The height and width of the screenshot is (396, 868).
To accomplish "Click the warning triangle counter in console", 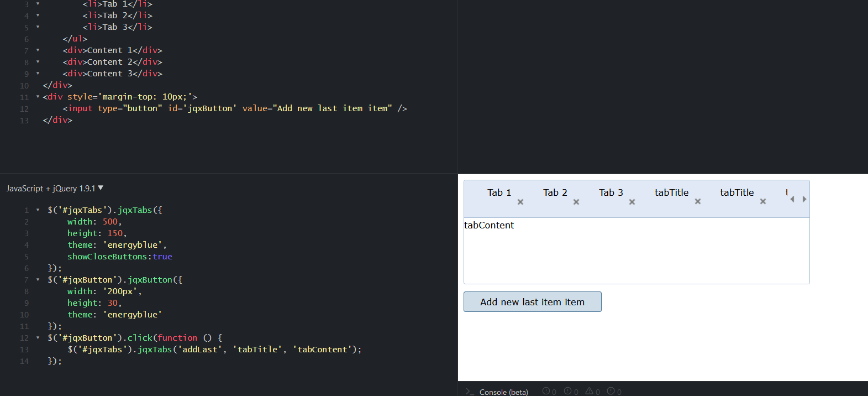I will coord(592,392).
